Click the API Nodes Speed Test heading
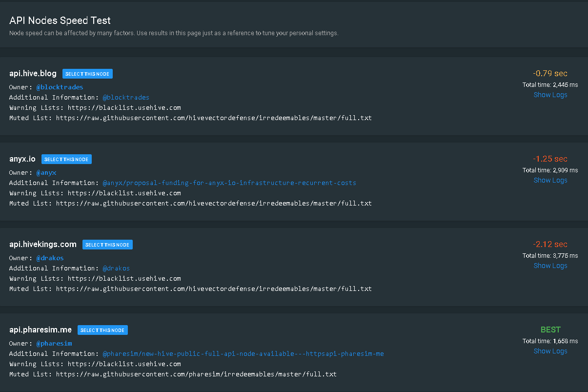This screenshot has height=392, width=588. tap(60, 21)
